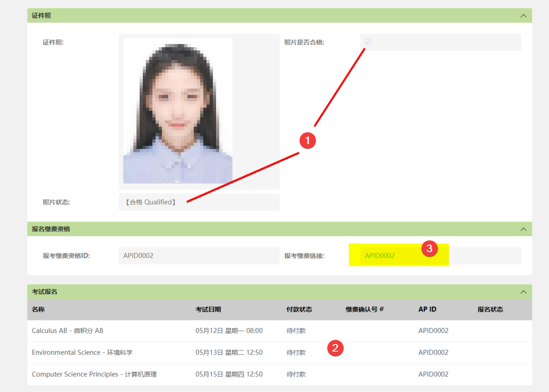Toggle the 照片是否合格 checkbox
The height and width of the screenshot is (392, 549).
click(x=368, y=42)
